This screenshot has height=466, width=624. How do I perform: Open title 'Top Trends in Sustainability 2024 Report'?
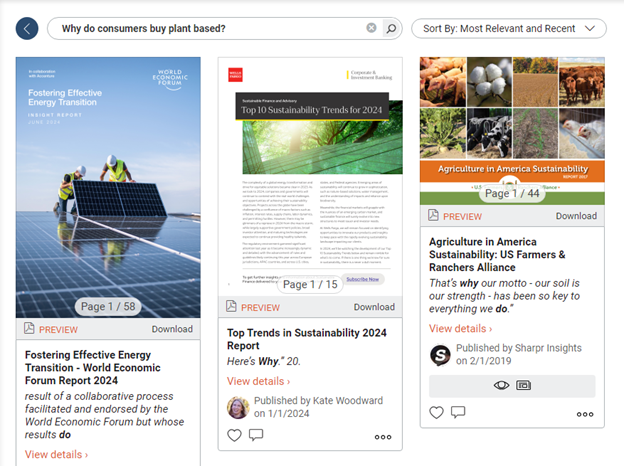click(x=306, y=339)
